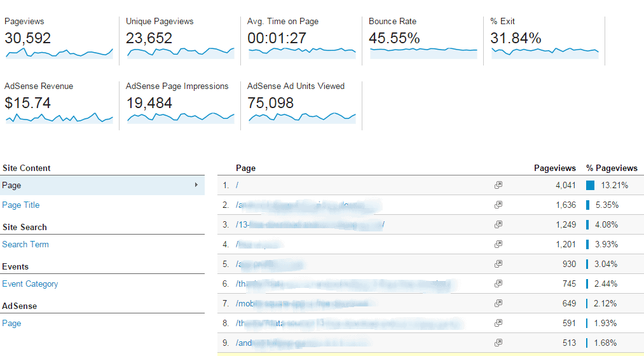
Task: Click external link icon for row 2
Action: tap(498, 205)
